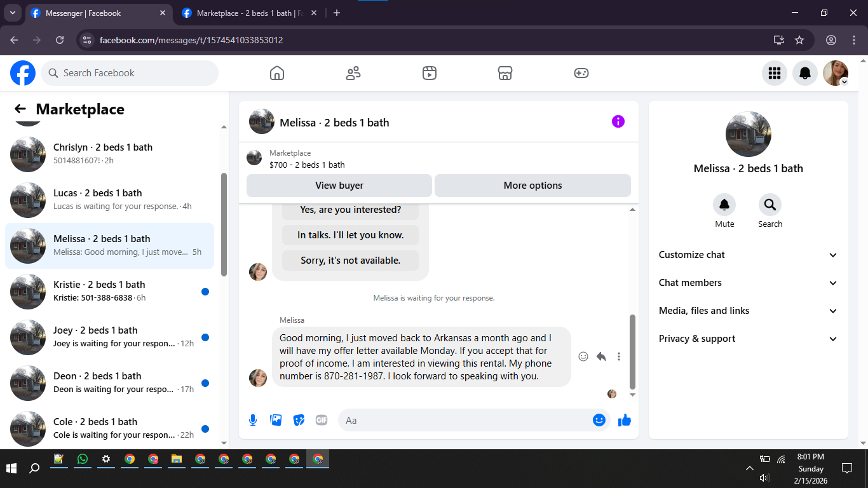Reply to Melissa's message with arrow icon
This screenshot has width=868, height=488.
[601, 356]
